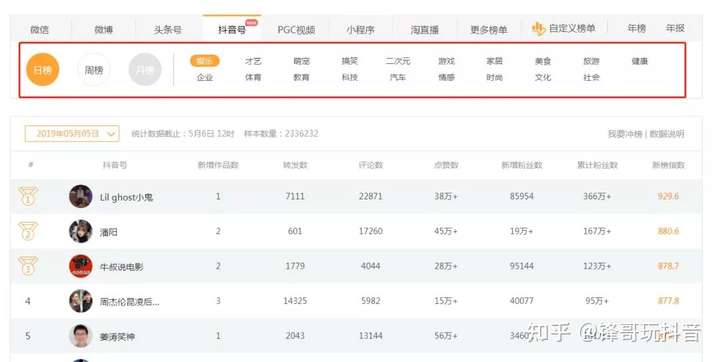Select the 月榜 monthly ranking circle

145,70
